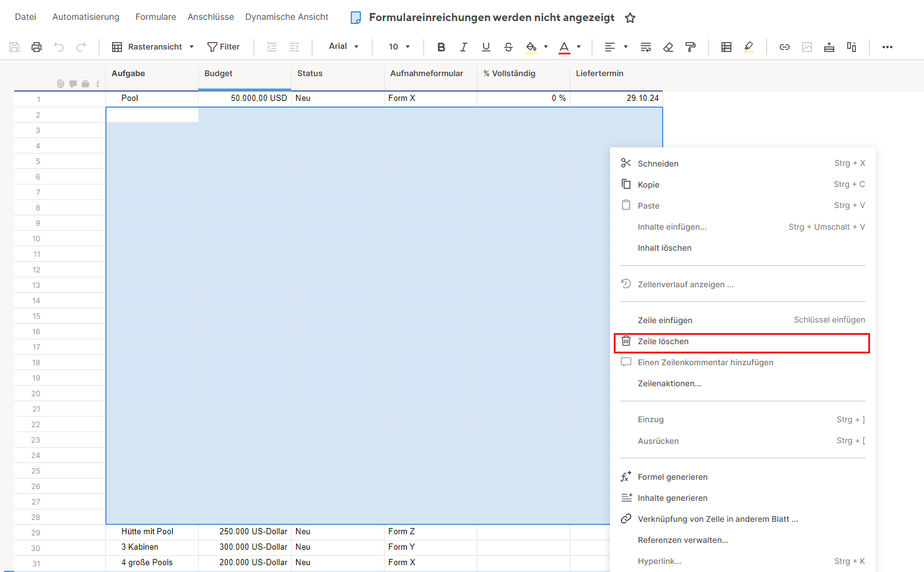The image size is (924, 572).
Task: Click the insert image toolbar icon
Action: click(x=807, y=47)
